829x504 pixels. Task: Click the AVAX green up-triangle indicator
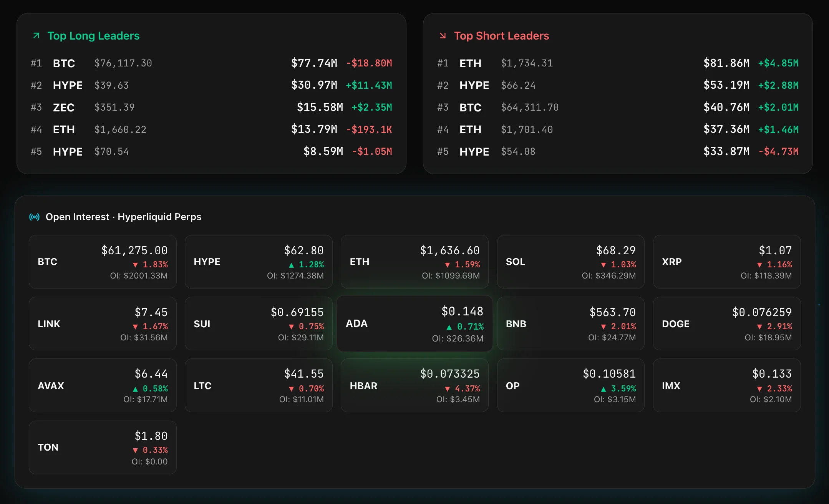[135, 389]
